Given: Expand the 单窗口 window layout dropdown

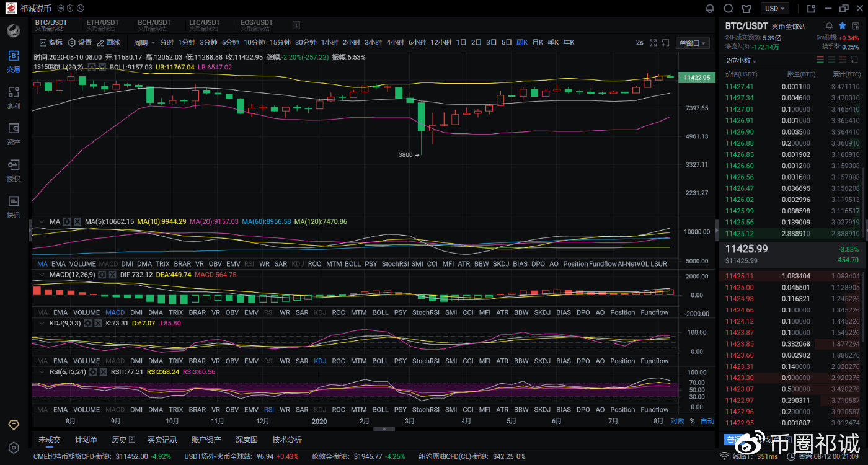Looking at the screenshot, I should tap(693, 43).
